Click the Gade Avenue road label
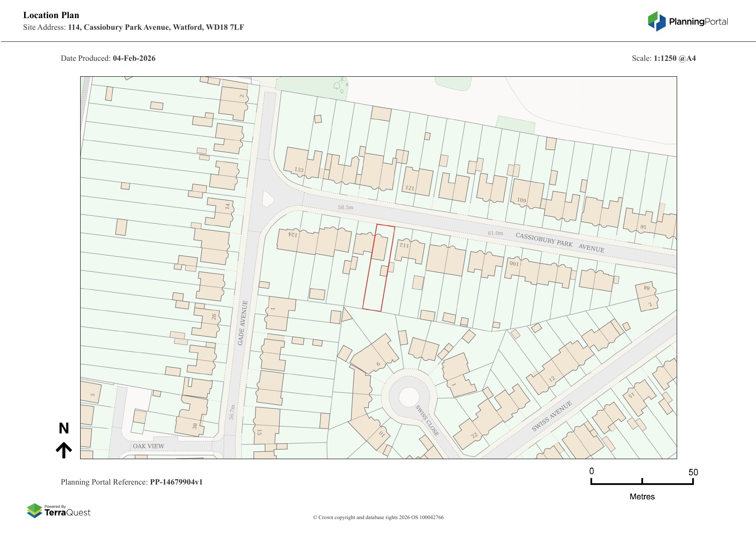Image resolution: width=756 pixels, height=535 pixels. pos(243,323)
